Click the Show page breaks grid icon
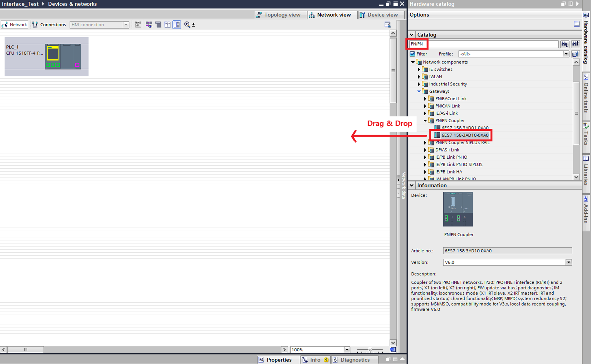This screenshot has width=591, height=364. click(x=167, y=24)
